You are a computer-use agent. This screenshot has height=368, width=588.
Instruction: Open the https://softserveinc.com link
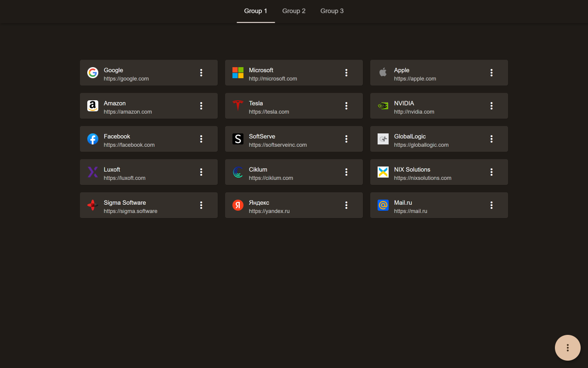coord(278,145)
